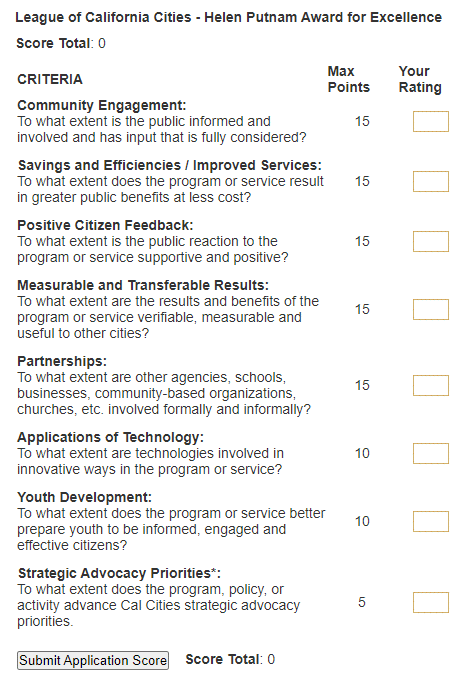This screenshot has width=470, height=685.
Task: Click the Strategic Advocacy Priorities heading
Action: click(119, 573)
